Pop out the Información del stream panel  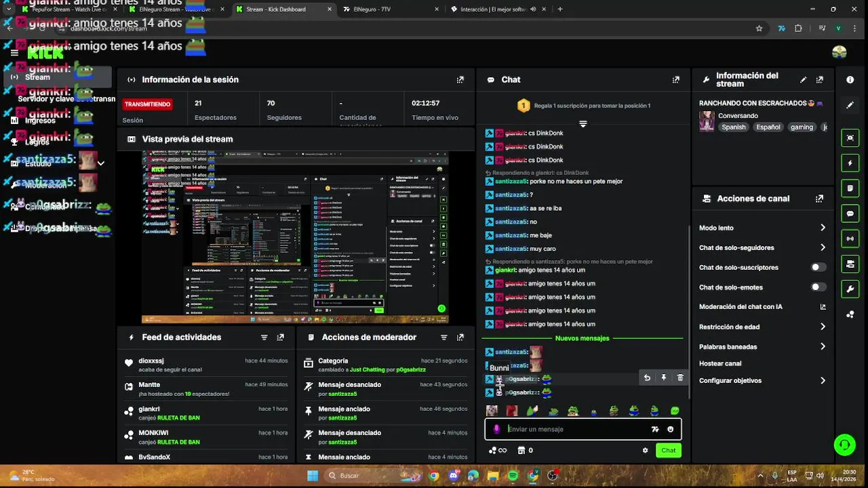pos(820,79)
